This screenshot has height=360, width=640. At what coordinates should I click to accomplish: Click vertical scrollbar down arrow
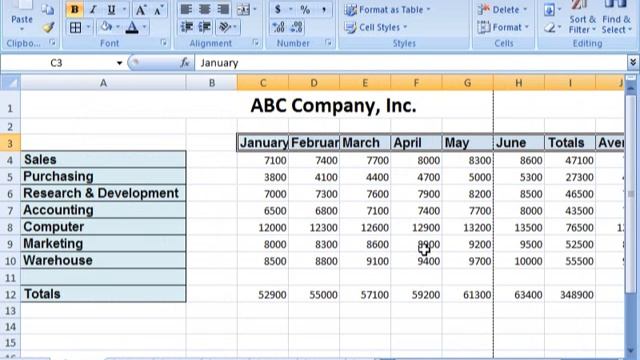631,351
